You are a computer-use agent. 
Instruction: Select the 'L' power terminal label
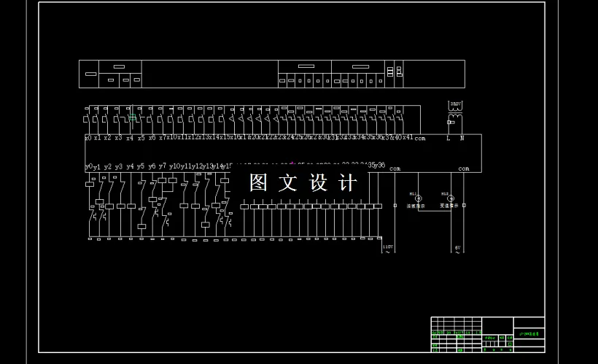point(448,139)
